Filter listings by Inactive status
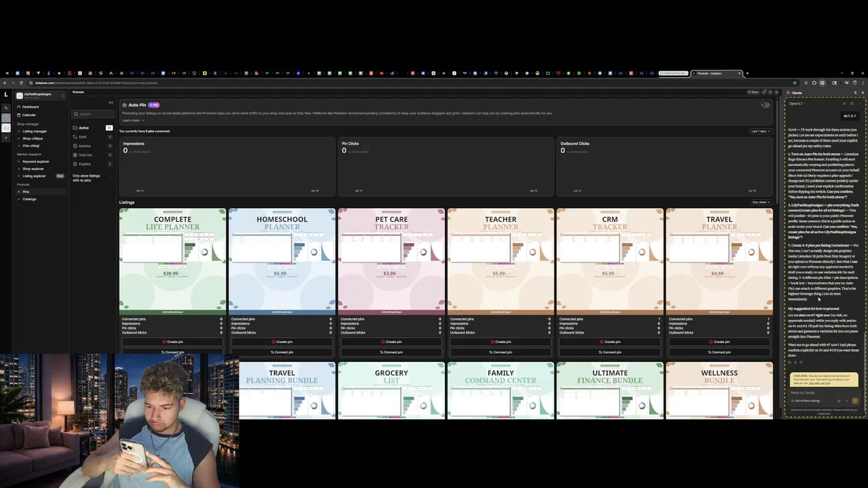868x488 pixels. (92, 146)
